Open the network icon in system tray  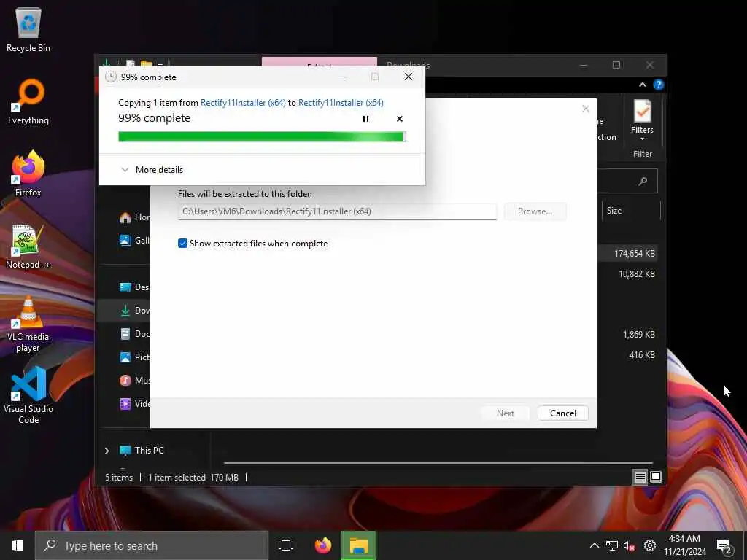pyautogui.click(x=612, y=545)
